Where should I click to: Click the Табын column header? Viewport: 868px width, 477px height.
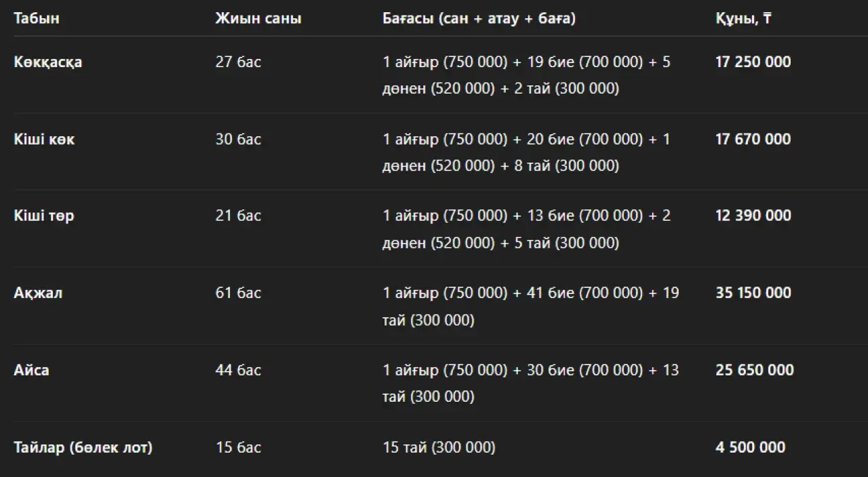coord(37,18)
